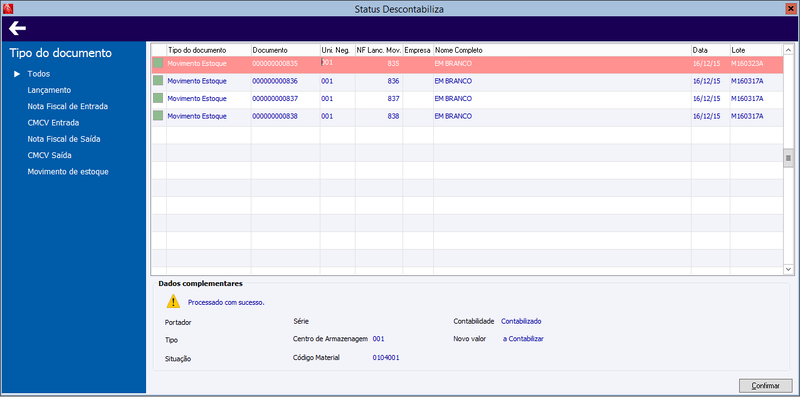The width and height of the screenshot is (800, 397).
Task: Sort by Empresa column header
Action: (418, 50)
